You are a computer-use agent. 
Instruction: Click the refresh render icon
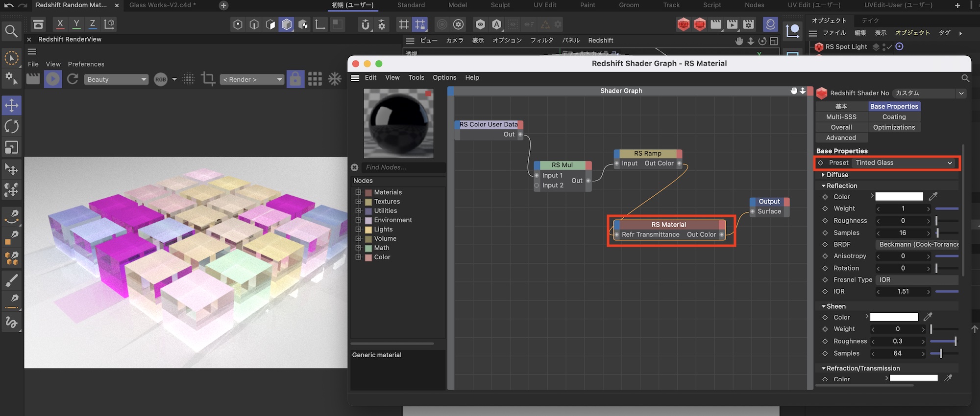[73, 79]
